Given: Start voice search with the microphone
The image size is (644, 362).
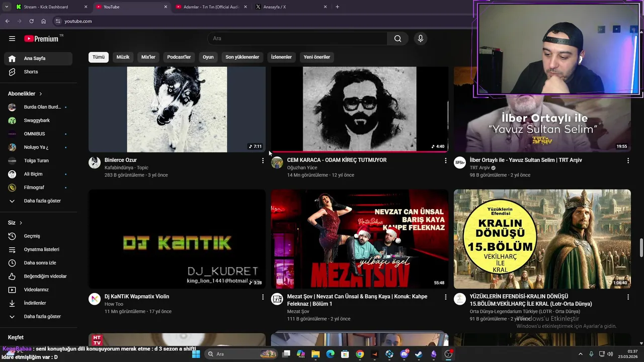Looking at the screenshot, I should pyautogui.click(x=421, y=39).
